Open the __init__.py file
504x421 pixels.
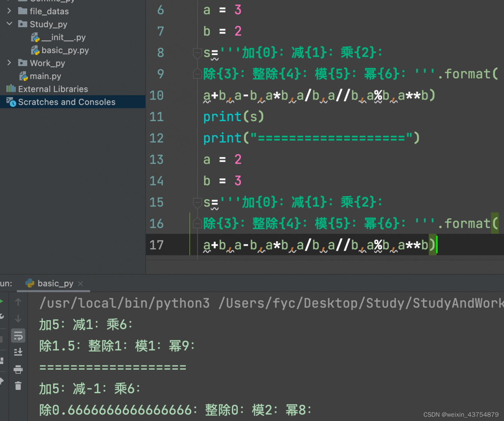pyautogui.click(x=63, y=37)
